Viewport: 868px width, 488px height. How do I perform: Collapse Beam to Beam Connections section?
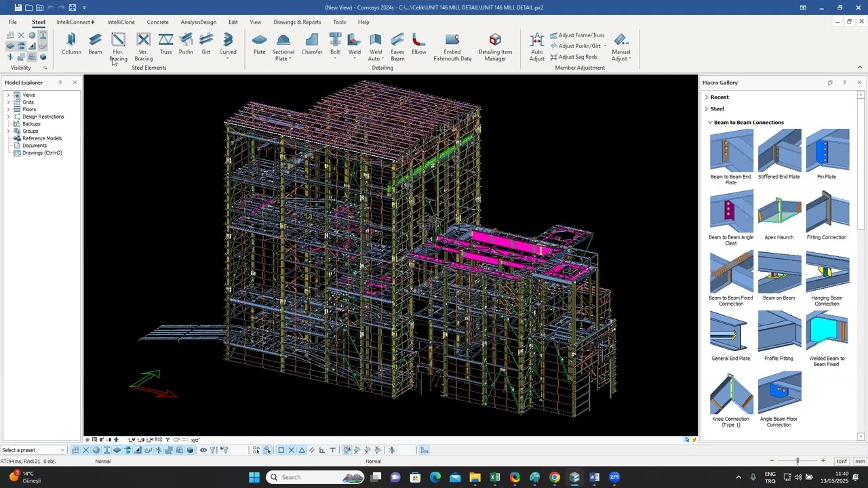(710, 123)
